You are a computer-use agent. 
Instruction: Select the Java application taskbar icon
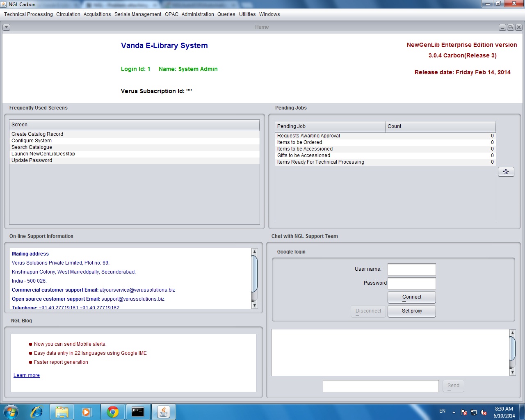click(x=164, y=412)
